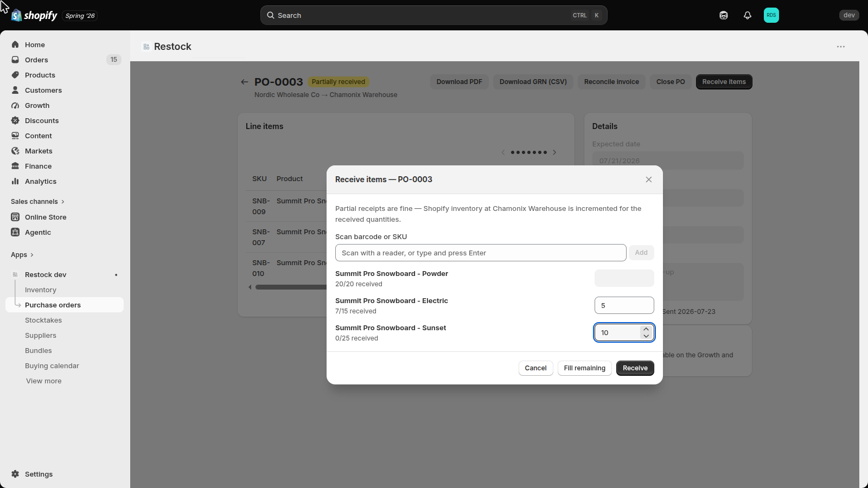Open the Sidekick assistant icon
868x488 pixels.
coord(724,15)
